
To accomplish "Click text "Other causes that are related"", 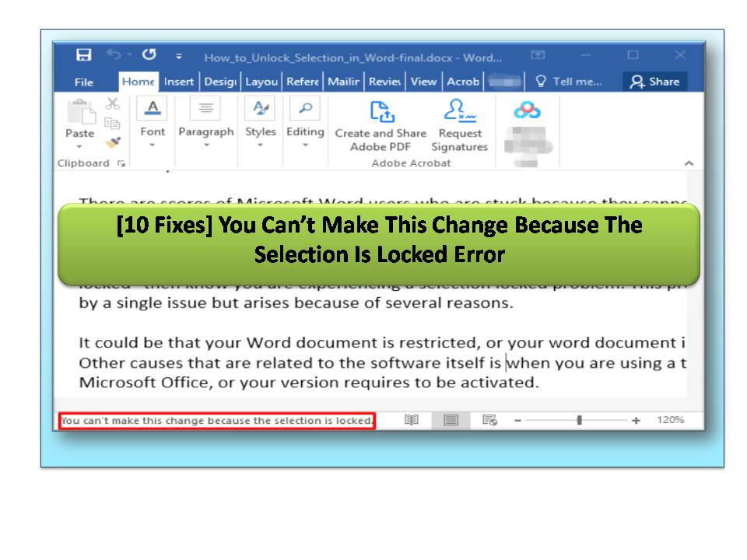I will [x=196, y=363].
